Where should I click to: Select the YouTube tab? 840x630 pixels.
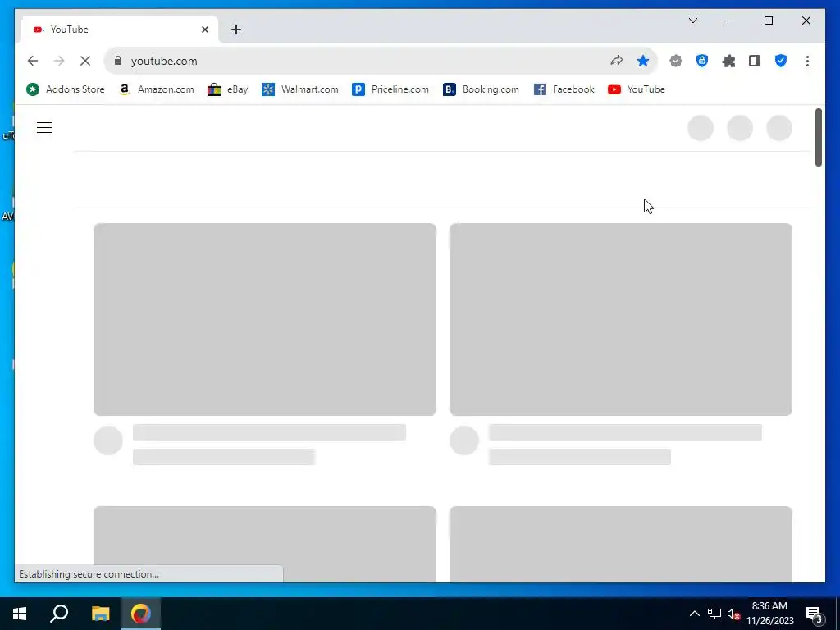pos(120,30)
